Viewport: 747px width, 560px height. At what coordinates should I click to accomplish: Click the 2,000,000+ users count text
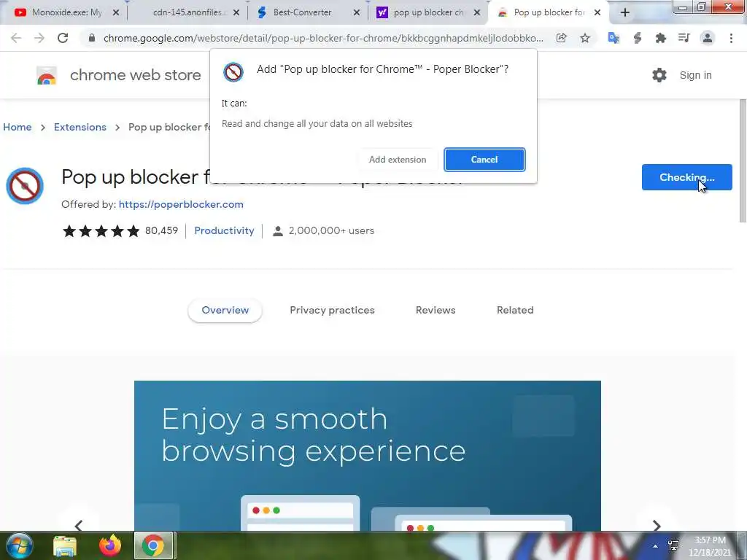click(x=331, y=231)
